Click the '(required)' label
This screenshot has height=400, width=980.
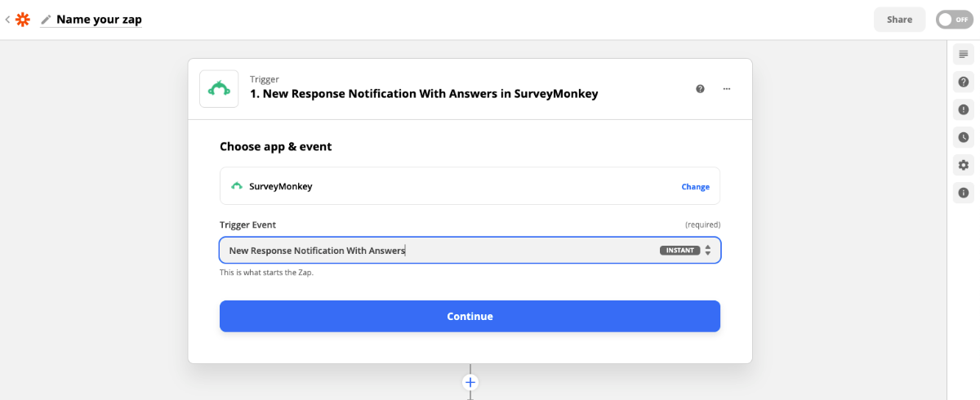click(702, 224)
